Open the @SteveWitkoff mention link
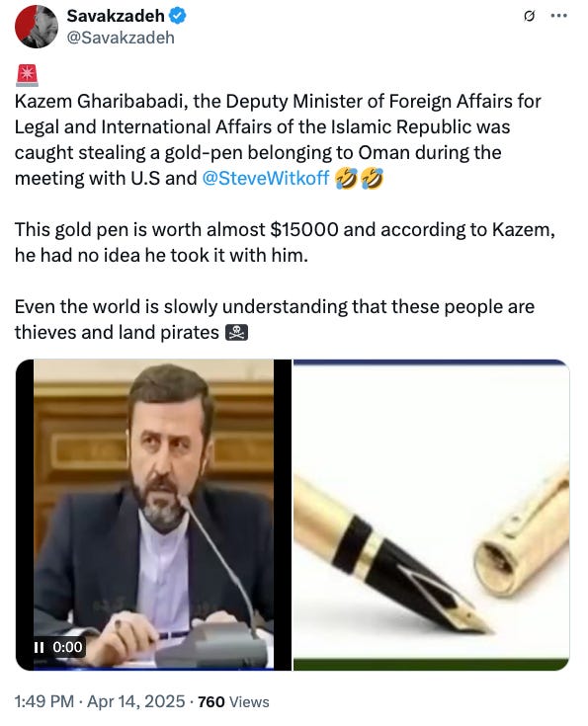The height and width of the screenshot is (726, 588). 266,178
